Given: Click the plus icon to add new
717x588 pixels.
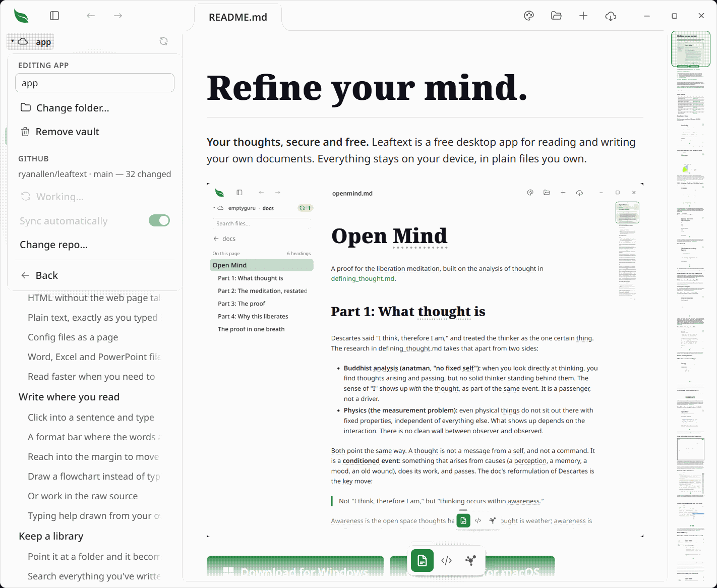Looking at the screenshot, I should (583, 16).
